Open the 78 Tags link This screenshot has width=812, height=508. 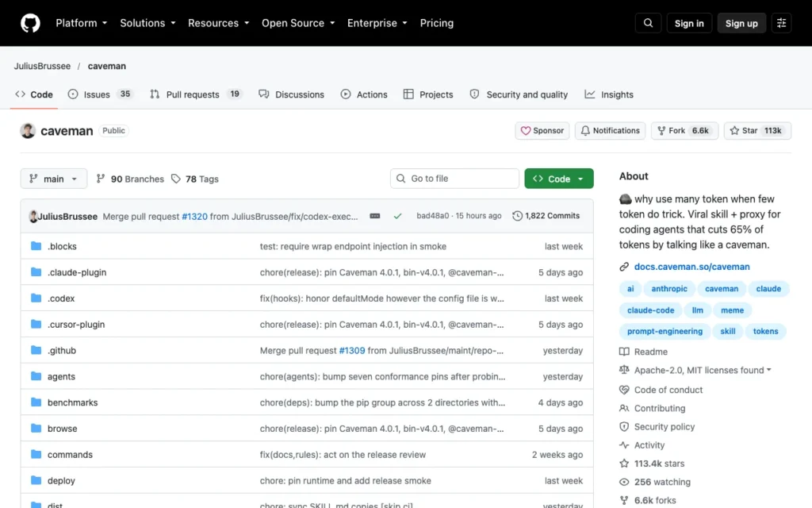[195, 179]
